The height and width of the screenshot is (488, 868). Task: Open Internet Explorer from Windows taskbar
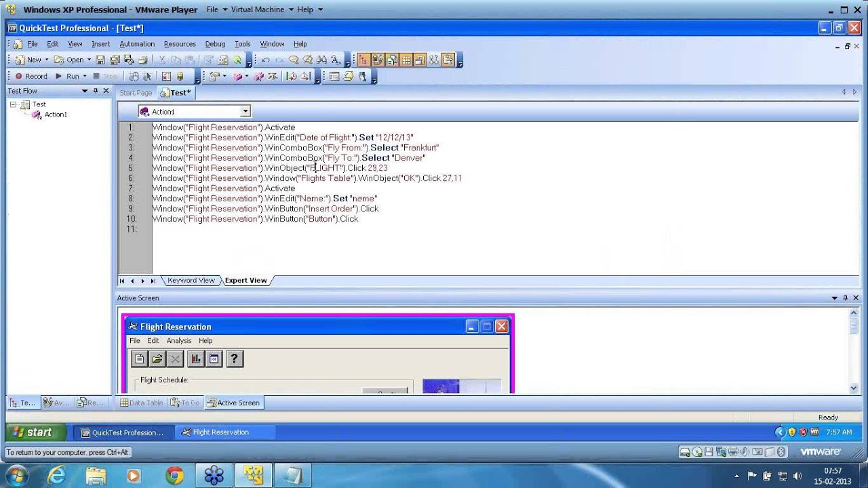[x=56, y=476]
